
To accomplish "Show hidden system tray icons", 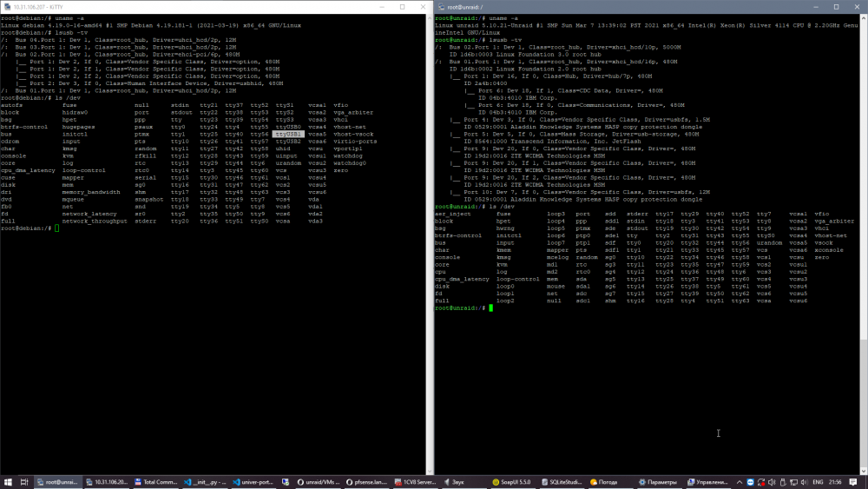I will tap(739, 482).
